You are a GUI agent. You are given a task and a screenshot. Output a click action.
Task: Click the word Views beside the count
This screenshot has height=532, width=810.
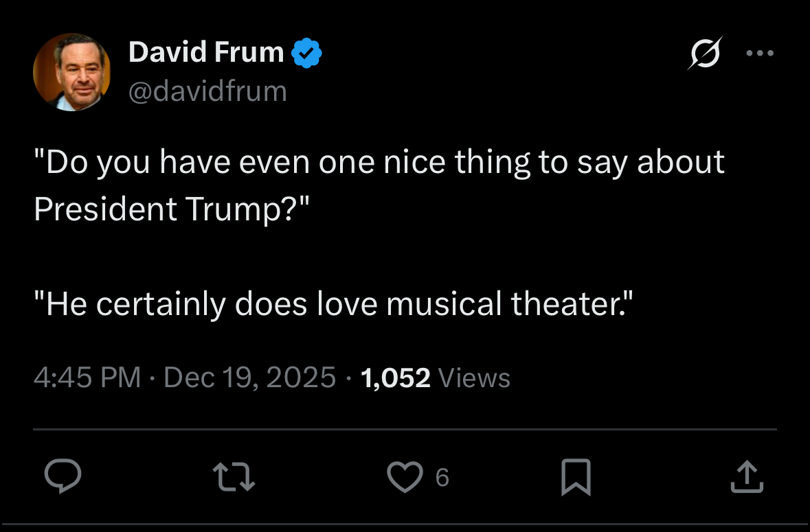tap(474, 378)
